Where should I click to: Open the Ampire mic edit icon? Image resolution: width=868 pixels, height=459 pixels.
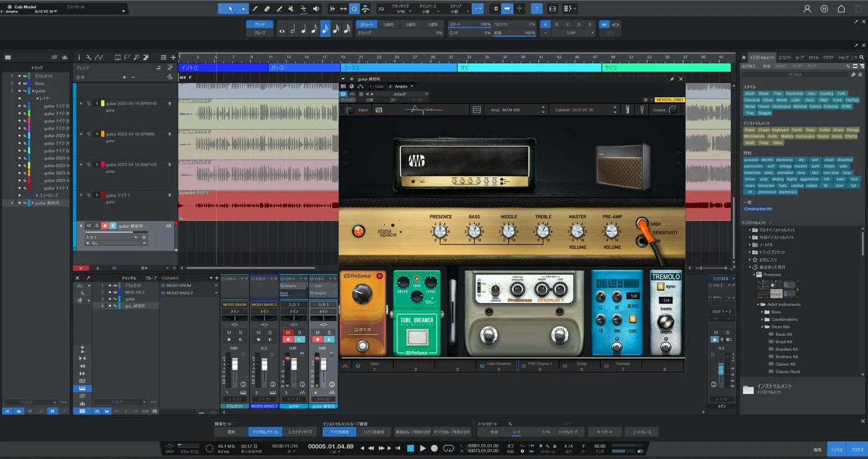627,110
